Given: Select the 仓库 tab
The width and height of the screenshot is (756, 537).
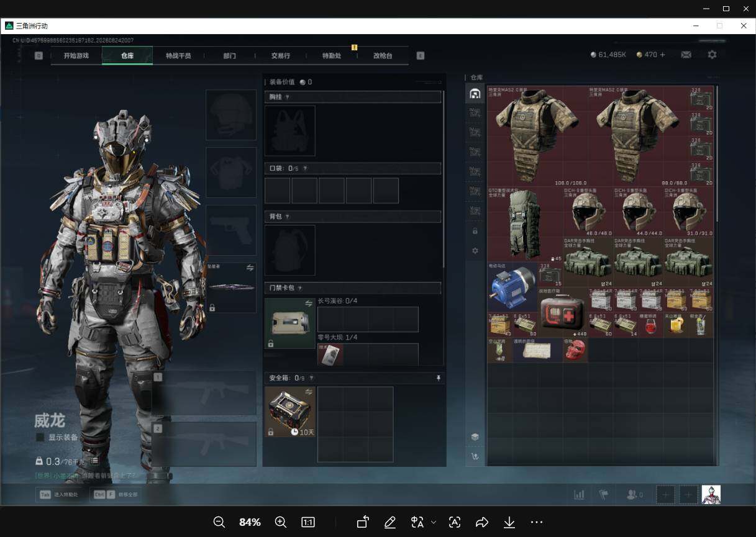Looking at the screenshot, I should tap(127, 55).
